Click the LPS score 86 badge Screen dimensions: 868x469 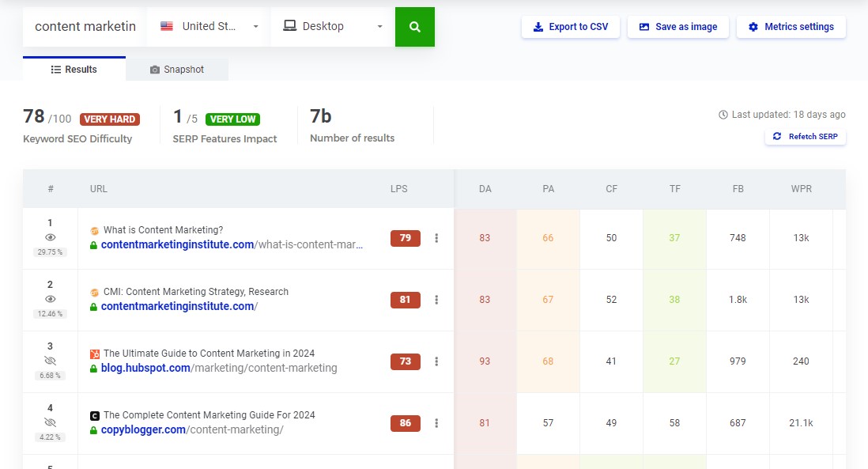pos(406,423)
